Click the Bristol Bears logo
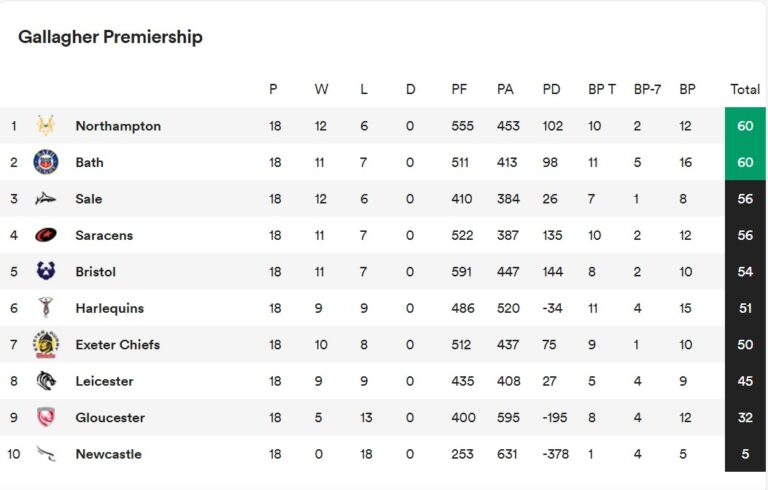 [45, 272]
